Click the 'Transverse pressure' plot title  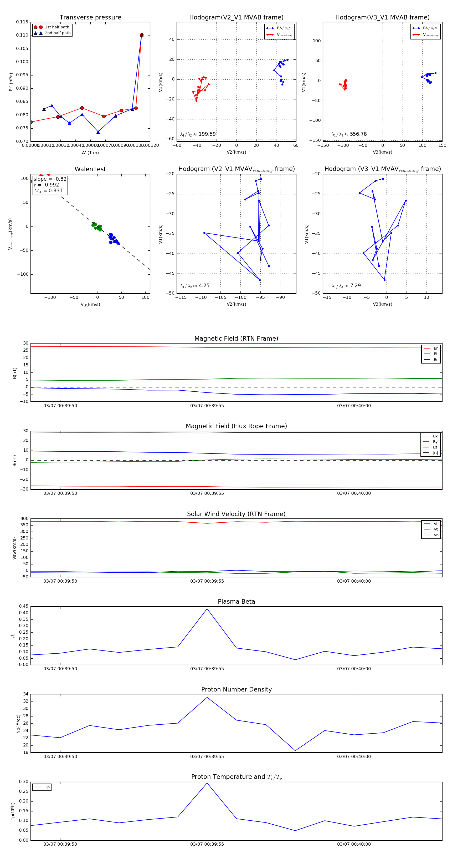click(90, 18)
